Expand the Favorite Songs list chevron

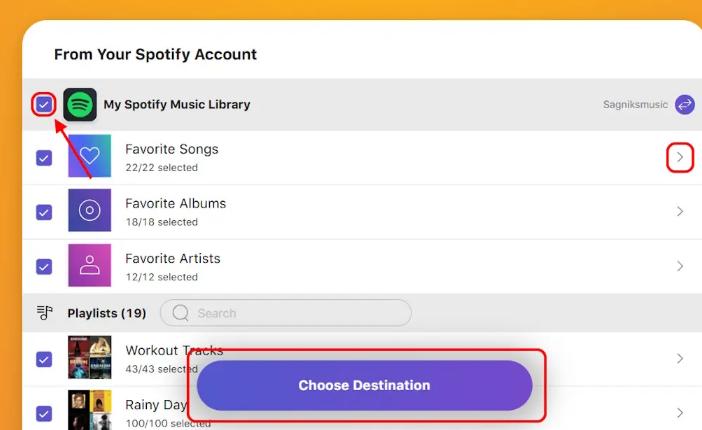point(680,157)
